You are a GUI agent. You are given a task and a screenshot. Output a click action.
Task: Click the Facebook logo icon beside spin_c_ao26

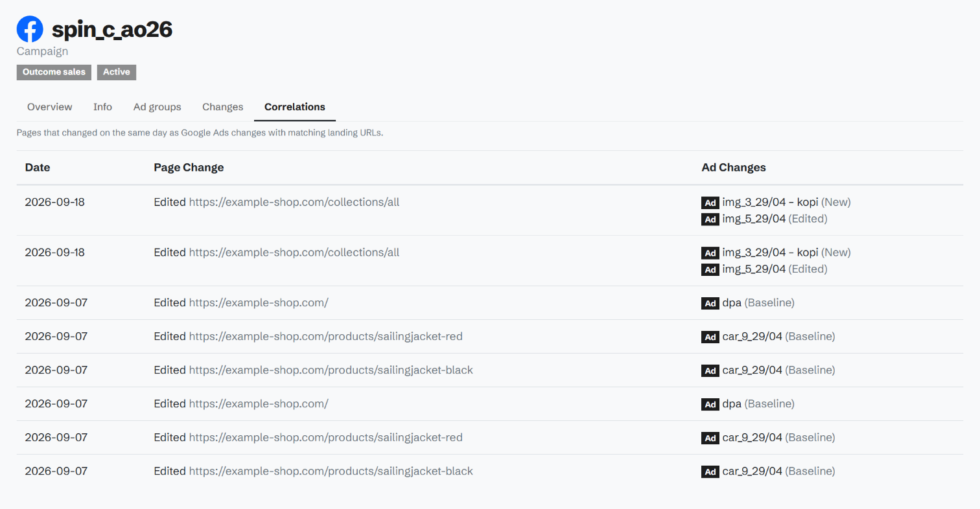(30, 30)
